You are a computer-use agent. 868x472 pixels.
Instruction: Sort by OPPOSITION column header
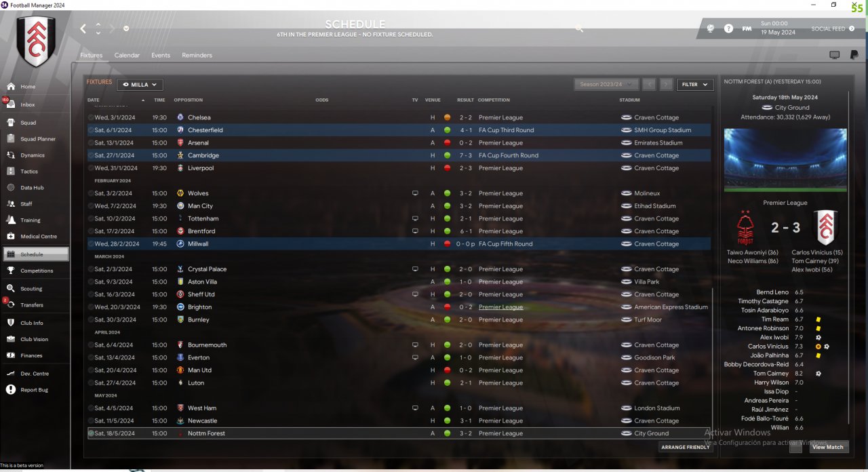188,100
